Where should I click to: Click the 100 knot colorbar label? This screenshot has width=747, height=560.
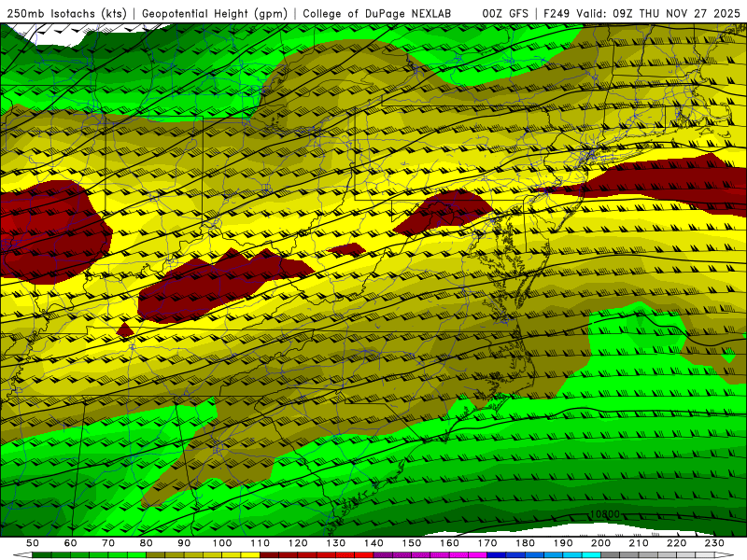click(222, 543)
